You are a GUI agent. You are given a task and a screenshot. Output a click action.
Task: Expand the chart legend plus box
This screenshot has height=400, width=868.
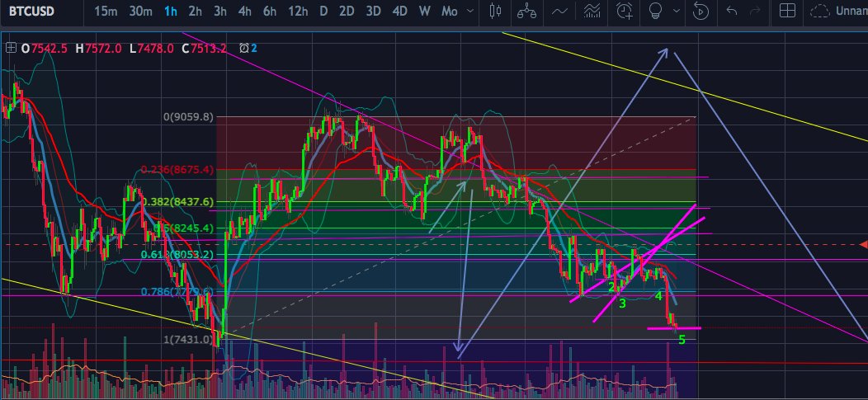pyautogui.click(x=10, y=48)
